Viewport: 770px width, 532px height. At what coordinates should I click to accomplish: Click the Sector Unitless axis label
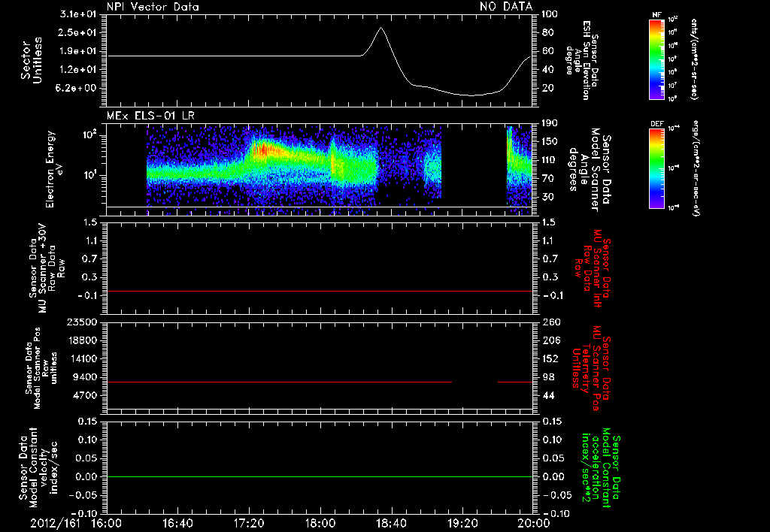[x=32, y=60]
